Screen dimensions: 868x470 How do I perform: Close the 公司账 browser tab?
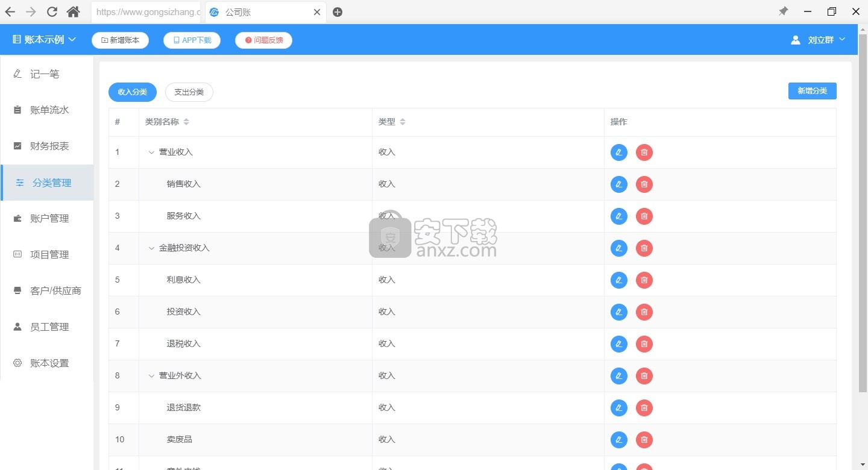tap(317, 12)
